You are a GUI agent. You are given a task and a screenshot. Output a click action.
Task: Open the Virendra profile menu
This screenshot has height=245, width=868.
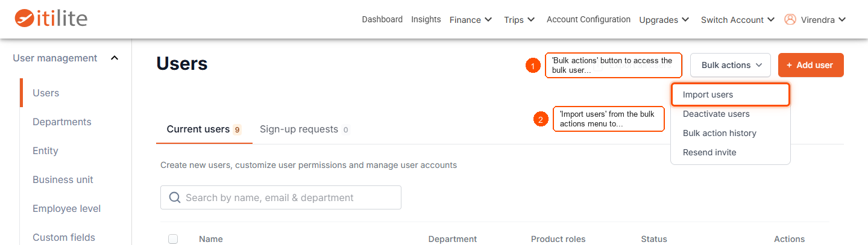[823, 20]
